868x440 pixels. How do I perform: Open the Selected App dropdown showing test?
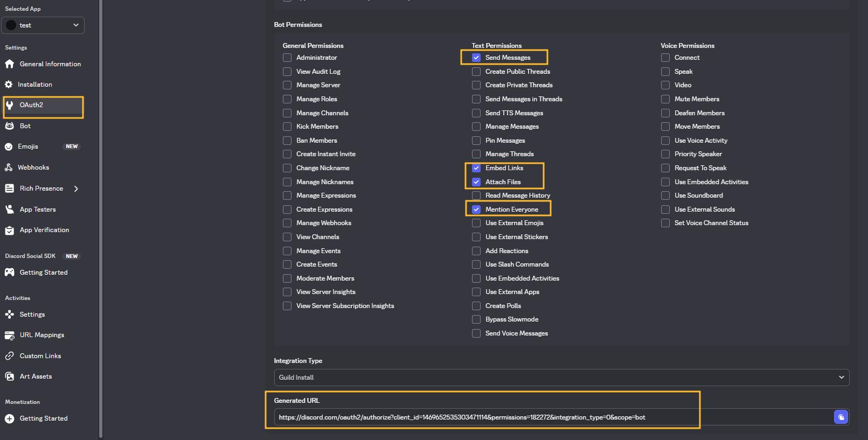point(43,25)
